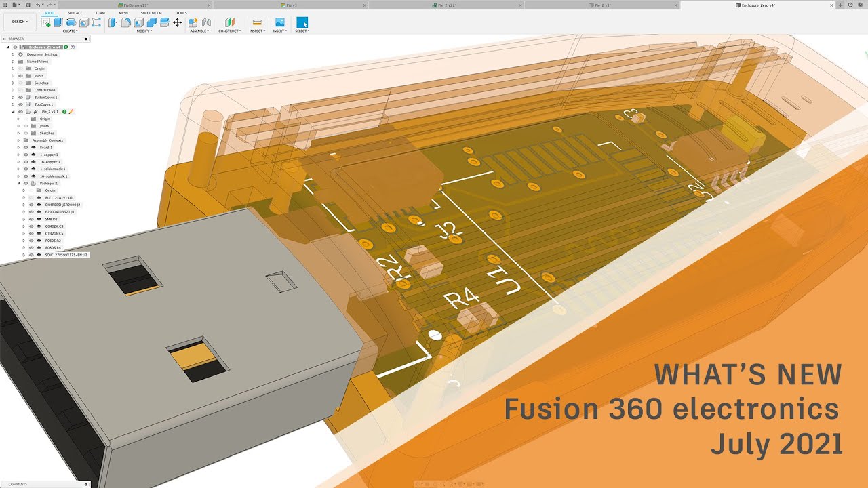868x488 pixels.
Task: Expand the Document Settings node
Action: point(13,54)
